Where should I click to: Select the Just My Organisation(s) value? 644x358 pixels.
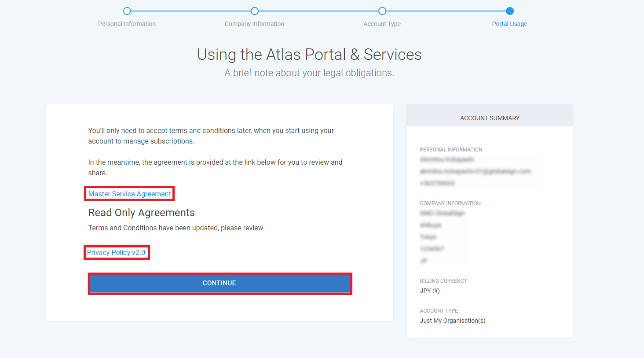click(x=453, y=321)
